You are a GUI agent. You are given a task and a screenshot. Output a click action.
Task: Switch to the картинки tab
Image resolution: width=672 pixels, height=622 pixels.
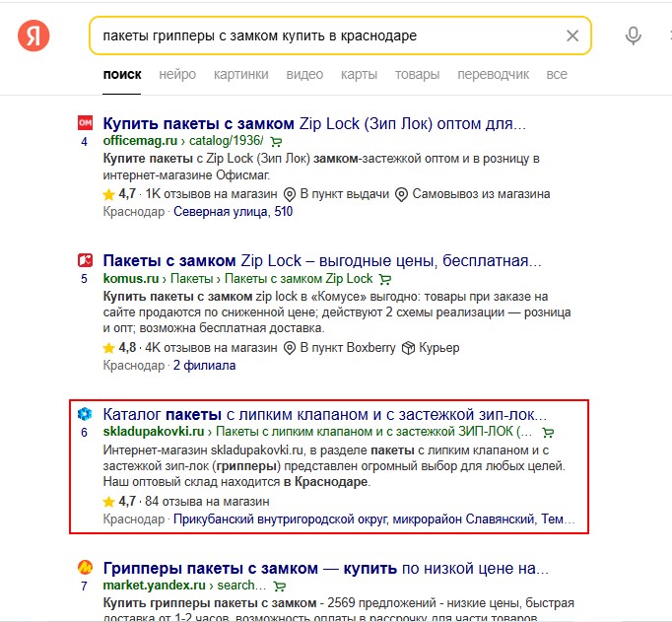pyautogui.click(x=241, y=74)
